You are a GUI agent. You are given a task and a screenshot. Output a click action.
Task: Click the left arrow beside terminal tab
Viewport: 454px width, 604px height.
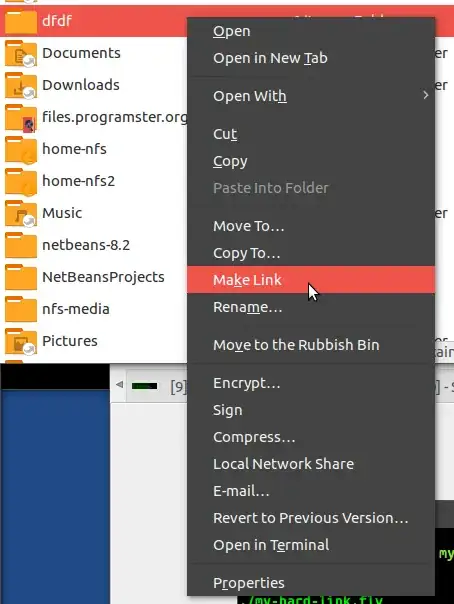(119, 384)
